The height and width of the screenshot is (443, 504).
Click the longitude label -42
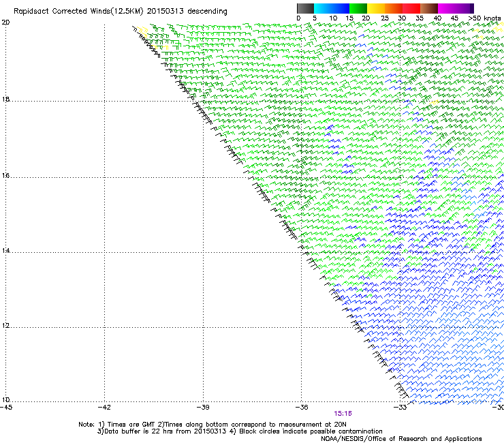(104, 408)
